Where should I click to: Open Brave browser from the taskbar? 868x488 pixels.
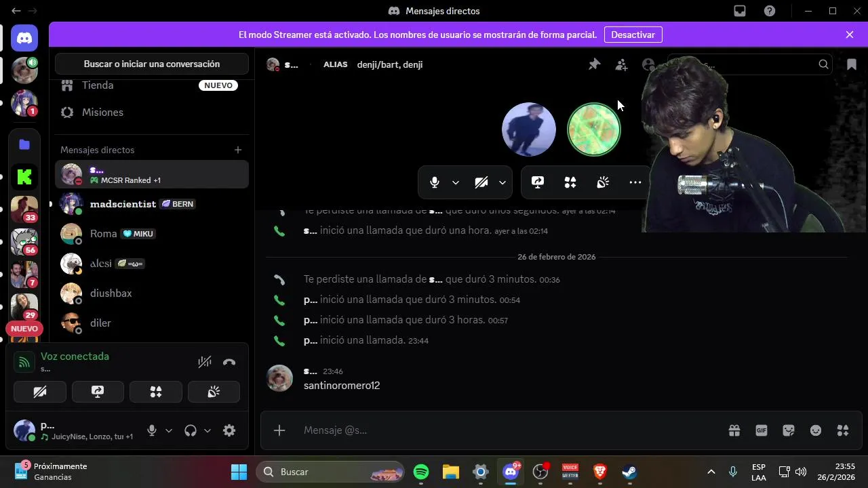click(600, 472)
